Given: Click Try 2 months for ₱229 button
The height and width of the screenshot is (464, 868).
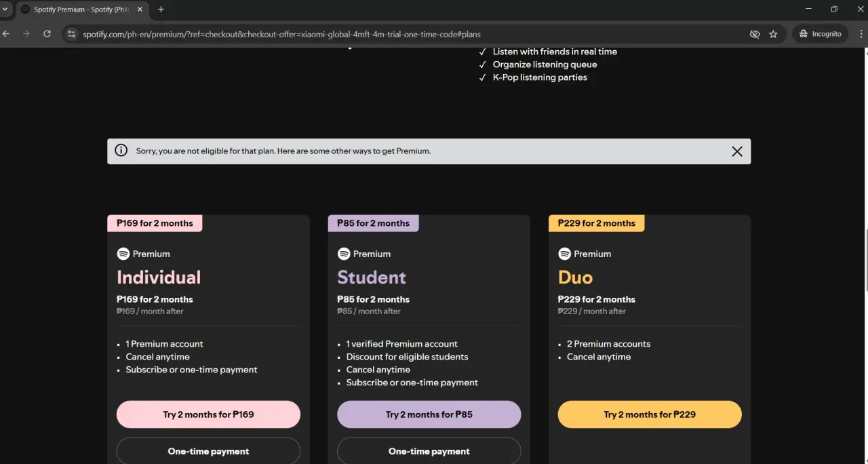Looking at the screenshot, I should 650,414.
